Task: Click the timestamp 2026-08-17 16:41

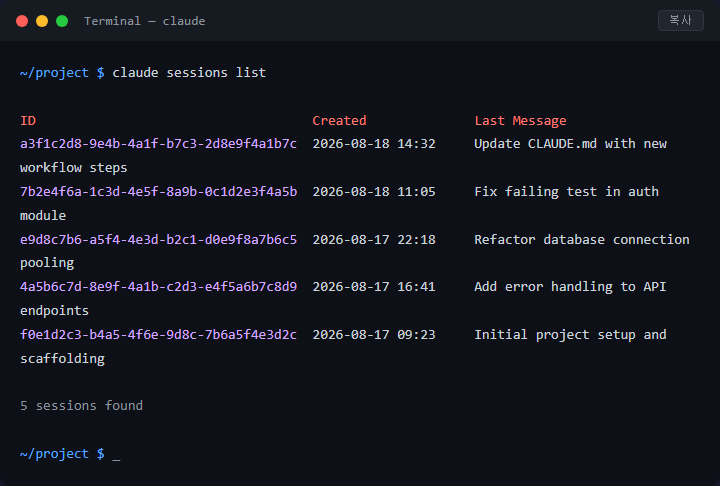Action: coord(374,287)
